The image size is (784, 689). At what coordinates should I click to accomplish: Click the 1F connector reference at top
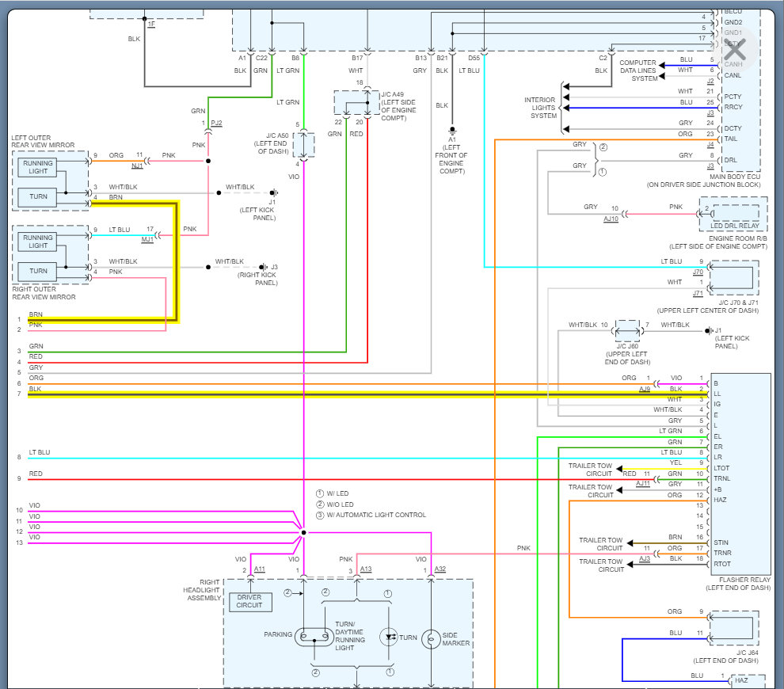click(x=151, y=24)
